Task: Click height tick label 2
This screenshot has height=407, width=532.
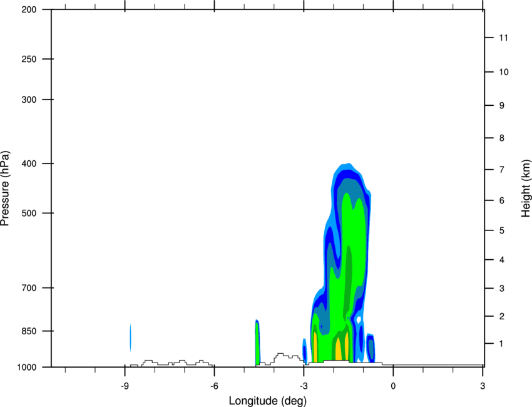Action: 502,316
